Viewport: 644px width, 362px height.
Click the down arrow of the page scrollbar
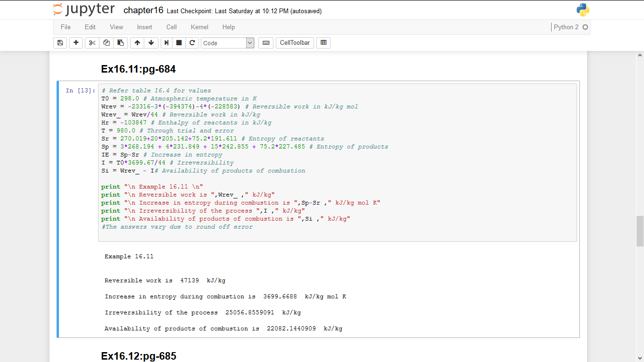640,357
